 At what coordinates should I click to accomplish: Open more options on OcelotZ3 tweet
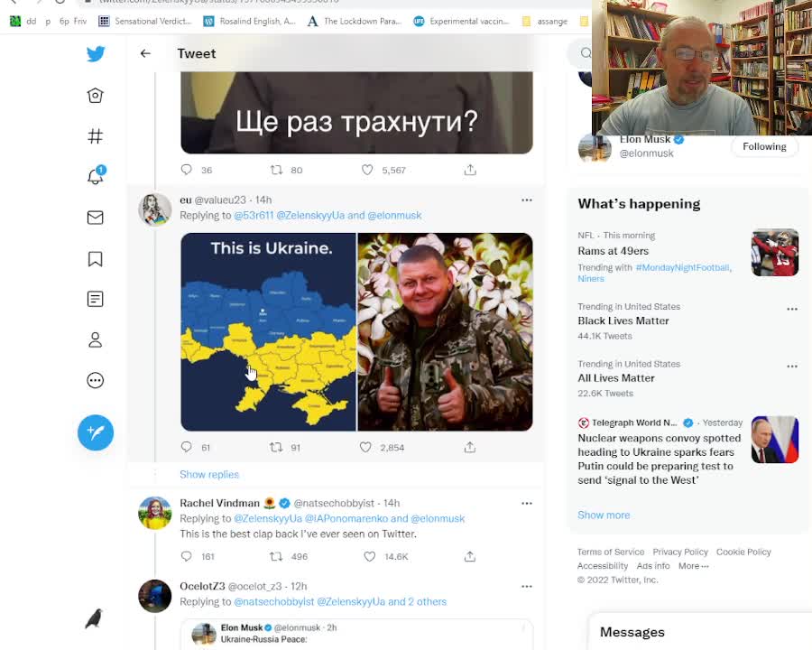(527, 586)
